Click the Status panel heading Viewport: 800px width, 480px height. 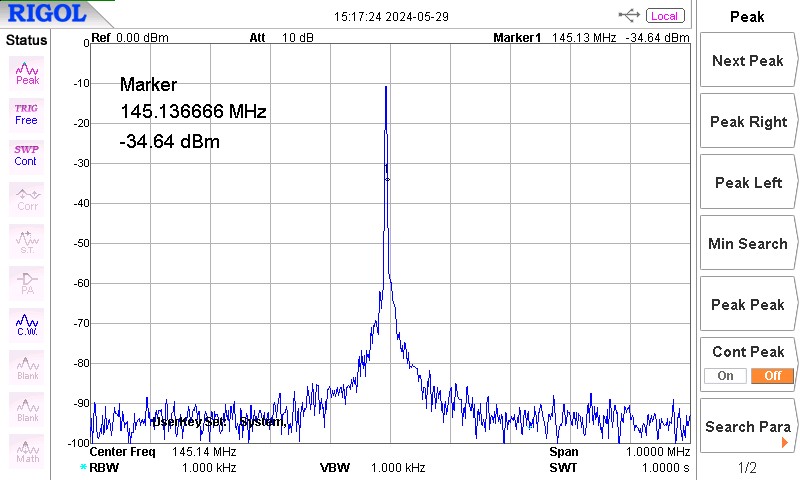26,40
